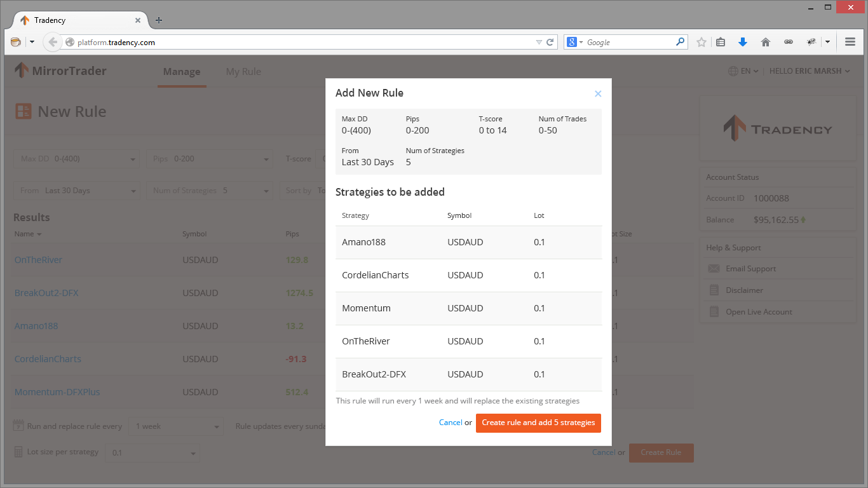Click the Disclaimer link
Screen dimensions: 868x488
coord(744,290)
